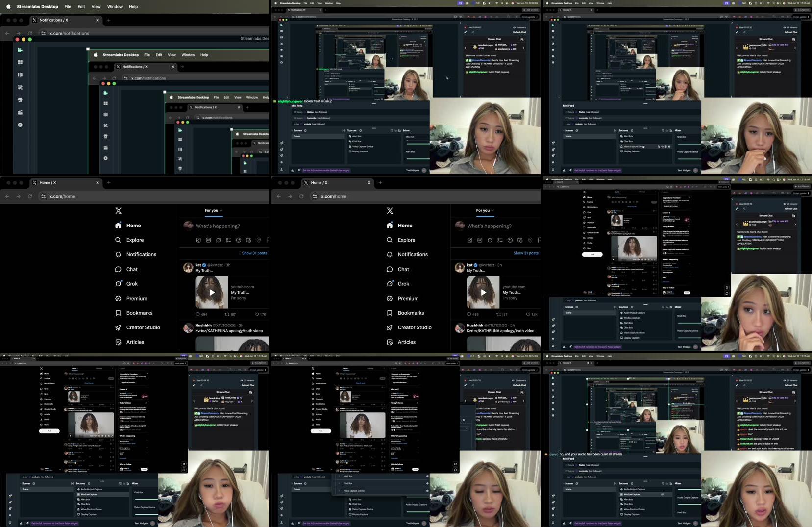Open Grok in X frame showing 494 replies
812x527 pixels.
click(x=126, y=284)
